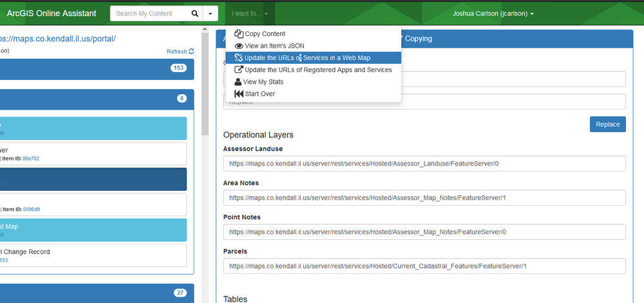Image resolution: width=644 pixels, height=303 pixels.
Task: Open View My Stats
Action: [x=314, y=82]
